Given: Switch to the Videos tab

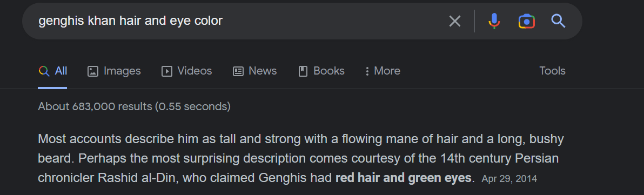Looking at the screenshot, I should (x=187, y=71).
